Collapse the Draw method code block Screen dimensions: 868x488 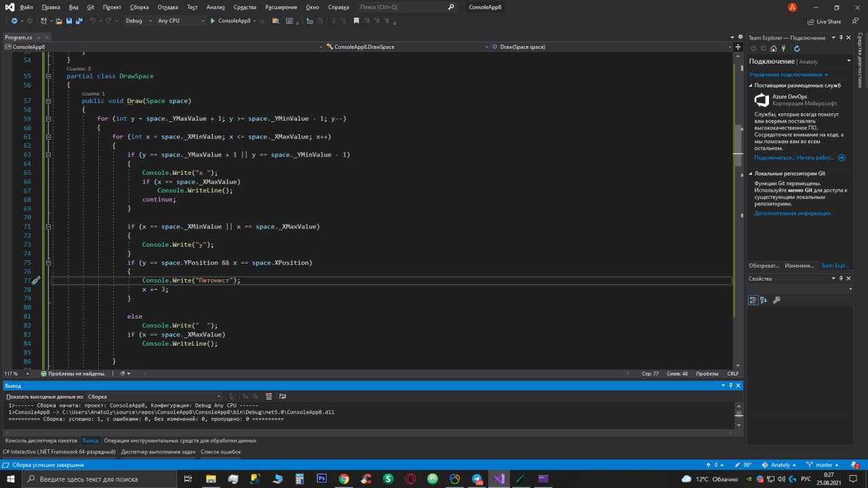[48, 101]
